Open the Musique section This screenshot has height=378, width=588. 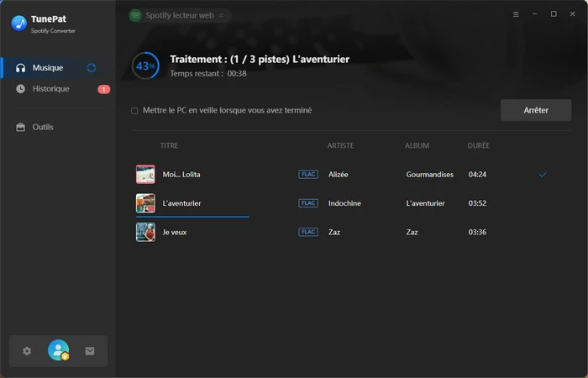pos(58,68)
